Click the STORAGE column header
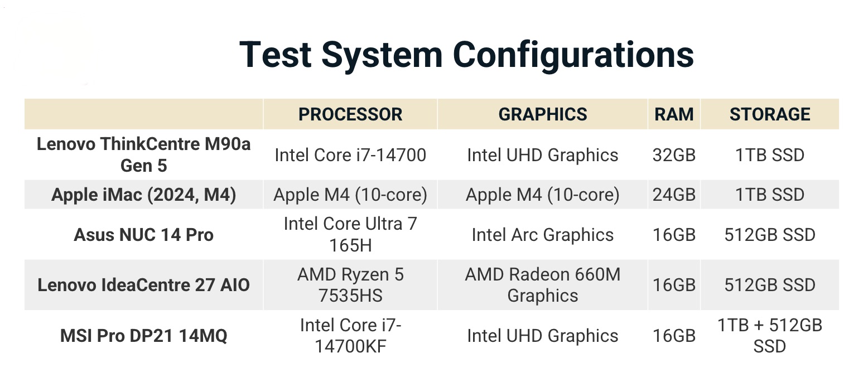This screenshot has width=868, height=377. tap(770, 114)
